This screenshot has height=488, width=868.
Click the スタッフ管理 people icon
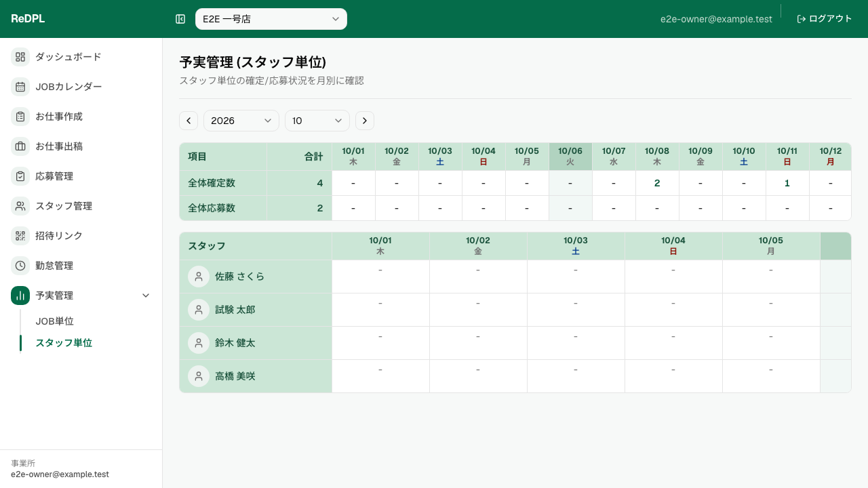click(20, 206)
